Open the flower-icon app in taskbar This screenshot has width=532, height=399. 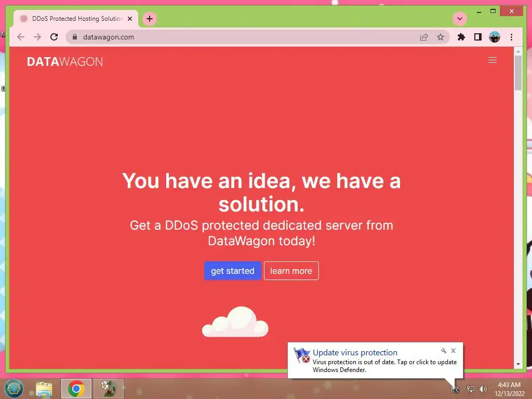coord(108,389)
